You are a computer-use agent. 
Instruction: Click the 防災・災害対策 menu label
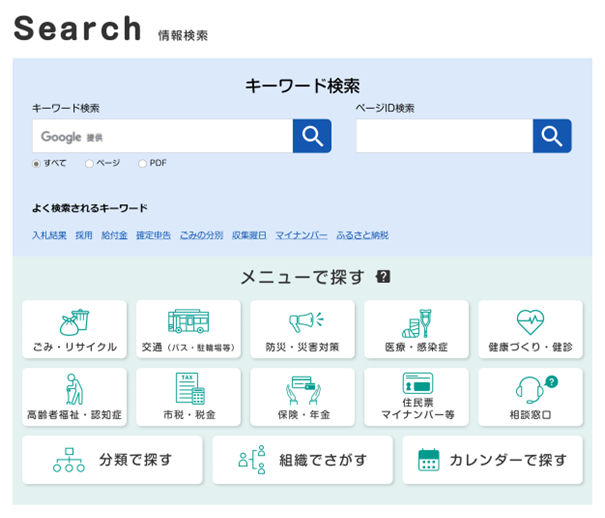click(302, 347)
